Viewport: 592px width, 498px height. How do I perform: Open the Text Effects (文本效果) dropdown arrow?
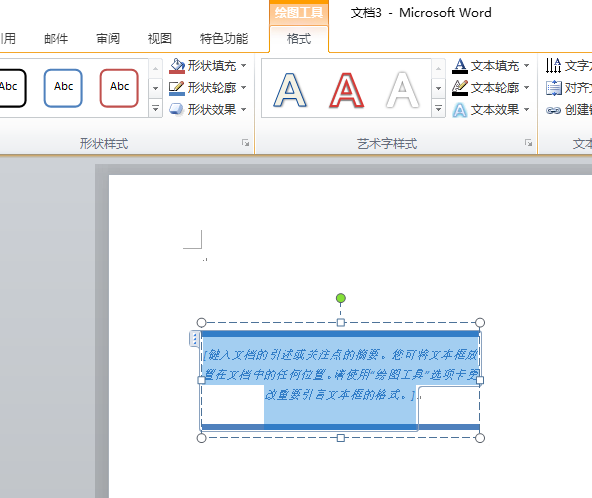coord(526,110)
